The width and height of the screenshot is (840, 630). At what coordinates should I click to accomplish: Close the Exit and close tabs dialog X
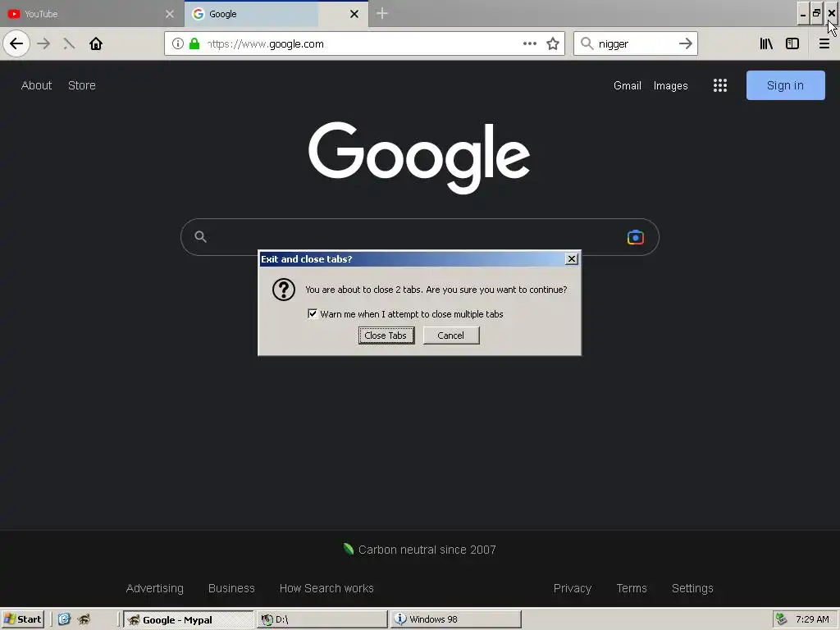click(x=572, y=258)
